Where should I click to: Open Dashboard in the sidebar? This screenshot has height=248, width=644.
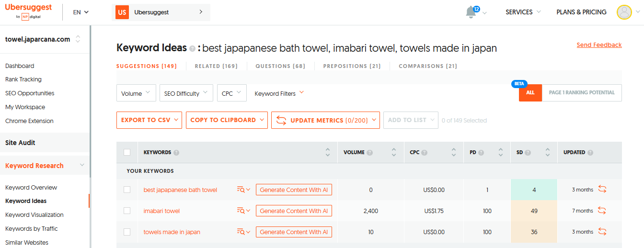click(20, 66)
